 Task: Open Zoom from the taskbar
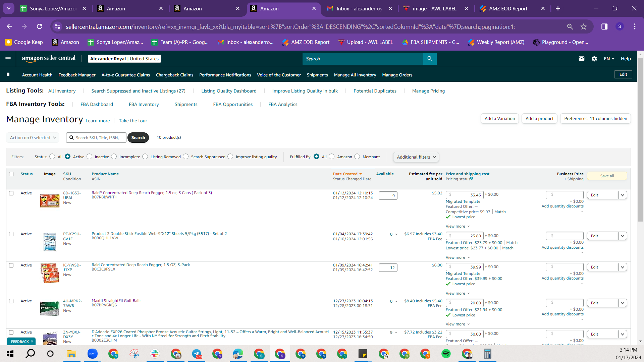pos(93,354)
